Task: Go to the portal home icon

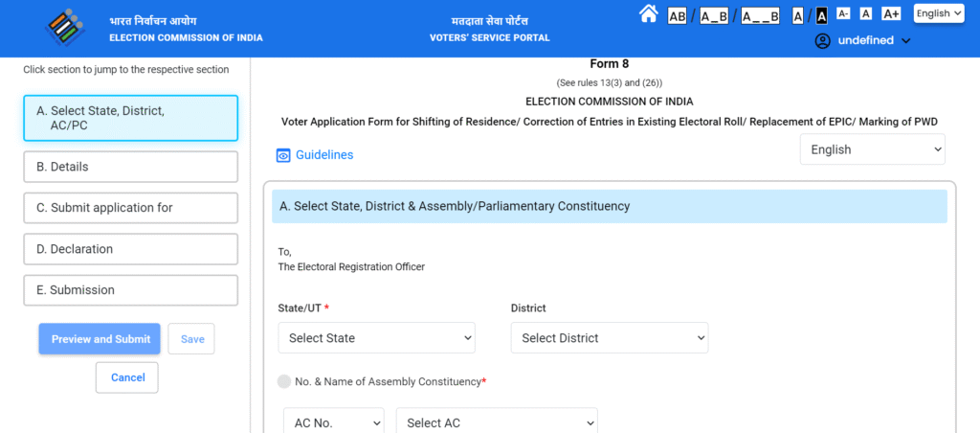Action: pyautogui.click(x=649, y=13)
